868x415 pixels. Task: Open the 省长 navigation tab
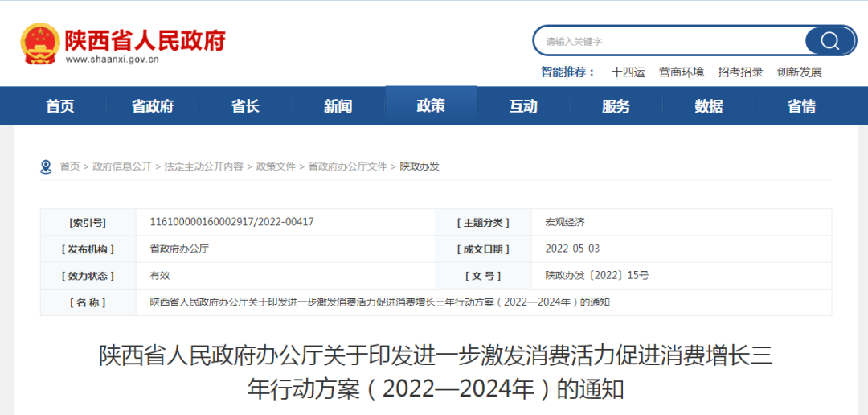[x=245, y=106]
